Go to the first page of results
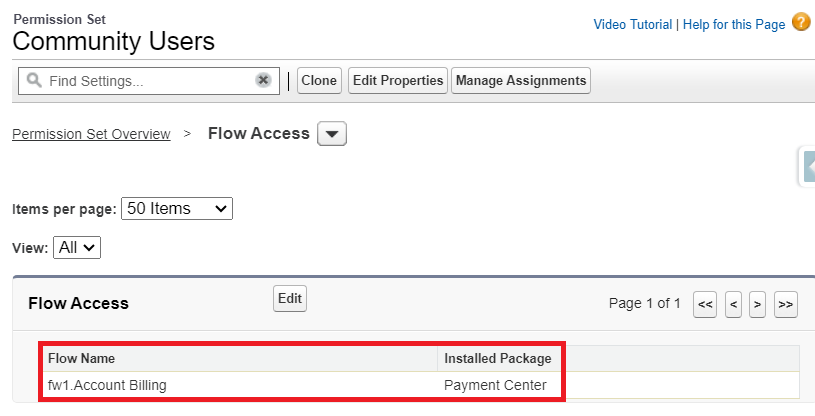Screen dimensions: 815x416 [x=705, y=305]
